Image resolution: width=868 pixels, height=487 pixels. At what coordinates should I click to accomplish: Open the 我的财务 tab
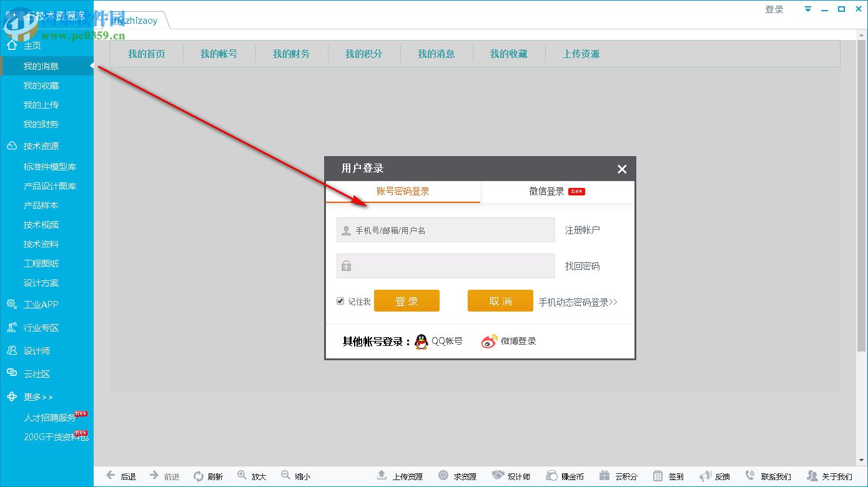(292, 54)
